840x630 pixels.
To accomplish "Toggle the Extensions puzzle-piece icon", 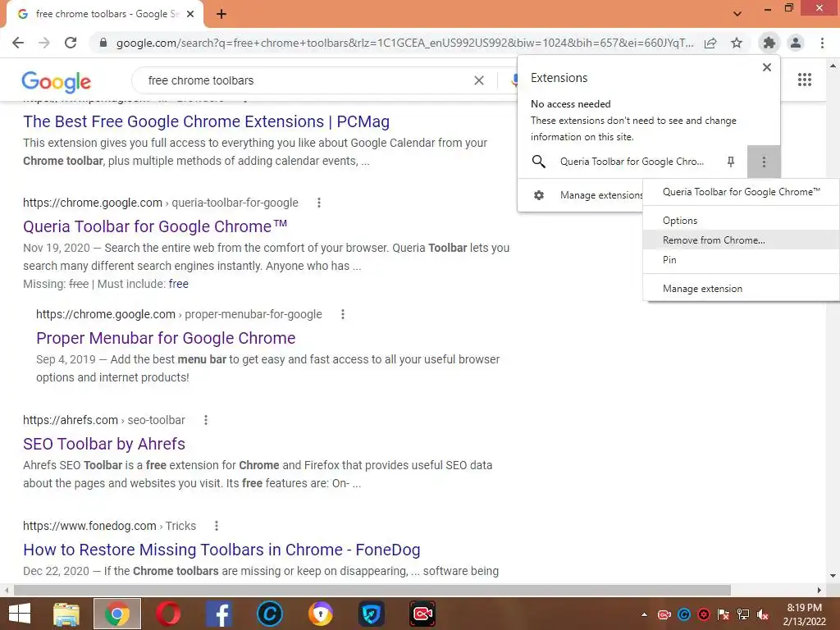I will pos(769,43).
